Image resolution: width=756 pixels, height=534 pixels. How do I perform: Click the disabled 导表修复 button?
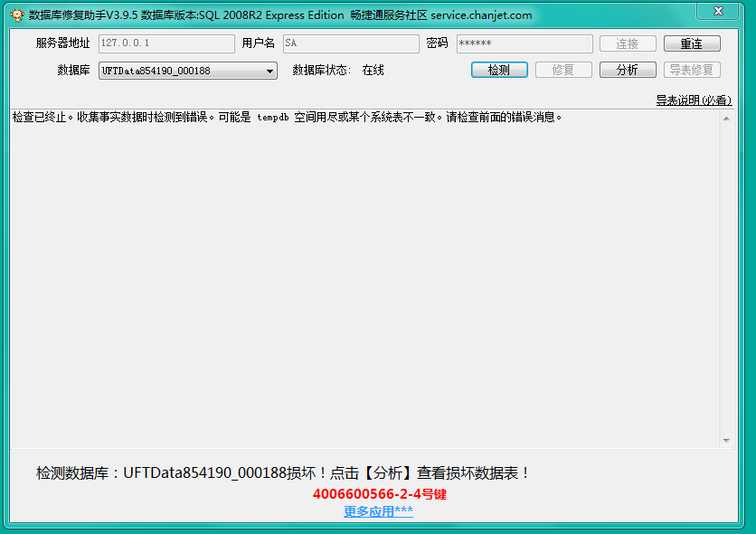pyautogui.click(x=692, y=70)
